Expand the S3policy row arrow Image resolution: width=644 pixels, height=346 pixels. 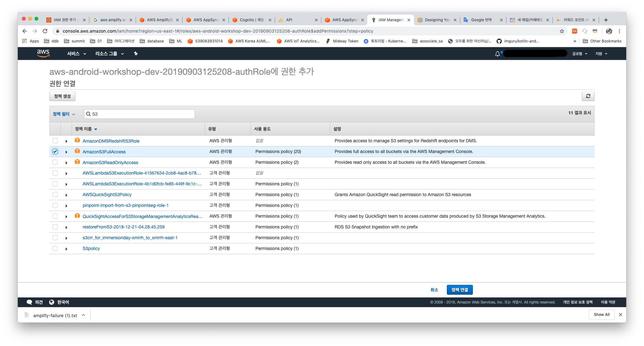pos(66,249)
